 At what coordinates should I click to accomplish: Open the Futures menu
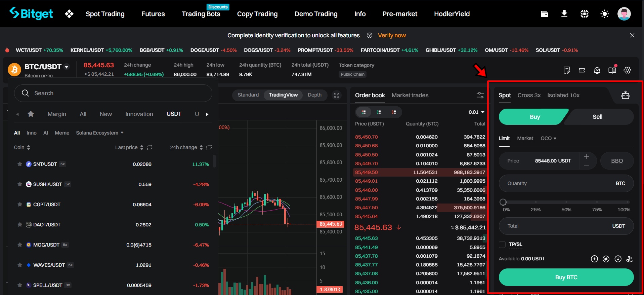[x=153, y=14]
